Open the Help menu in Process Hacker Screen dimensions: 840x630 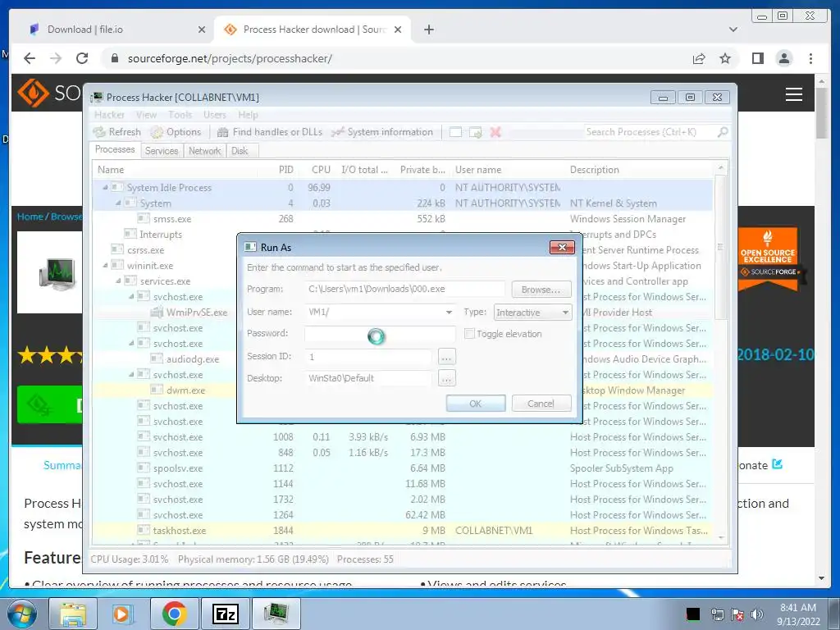[248, 115]
